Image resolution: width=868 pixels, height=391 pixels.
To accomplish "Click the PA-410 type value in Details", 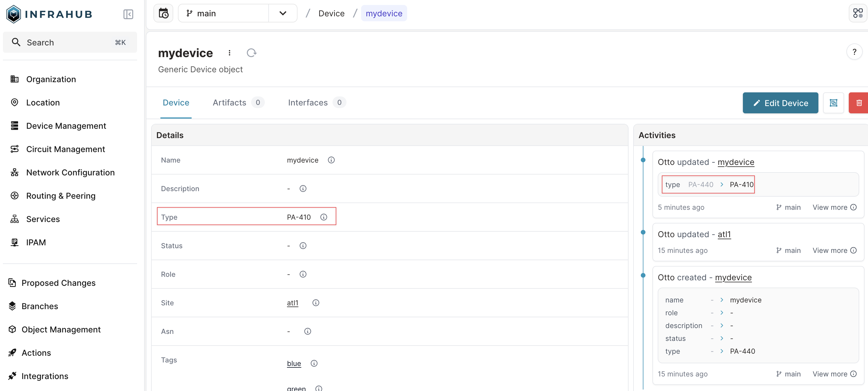I will pos(299,217).
